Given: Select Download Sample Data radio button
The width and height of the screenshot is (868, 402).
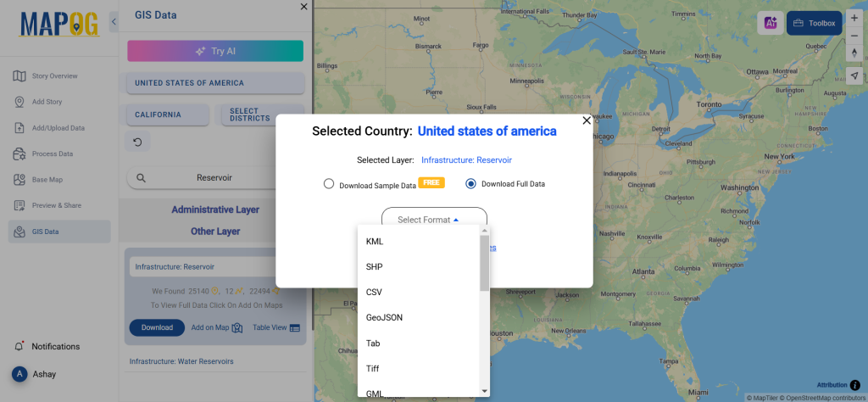Looking at the screenshot, I should (x=329, y=184).
